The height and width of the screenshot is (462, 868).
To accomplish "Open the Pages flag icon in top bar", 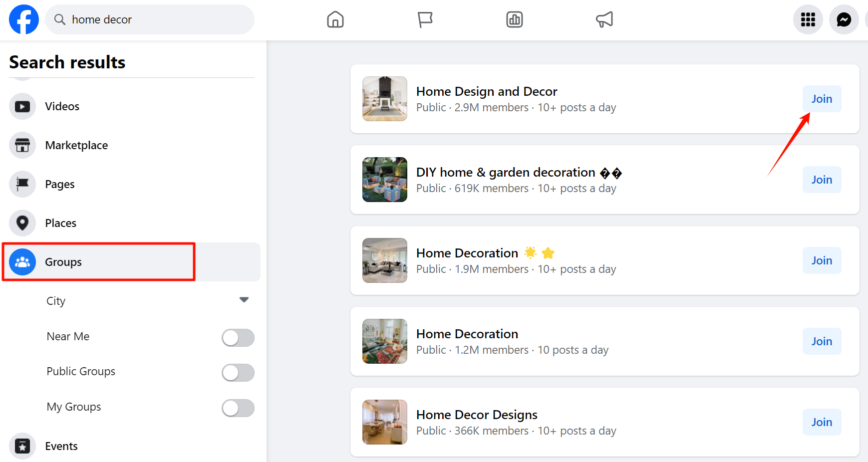I will 425,19.
